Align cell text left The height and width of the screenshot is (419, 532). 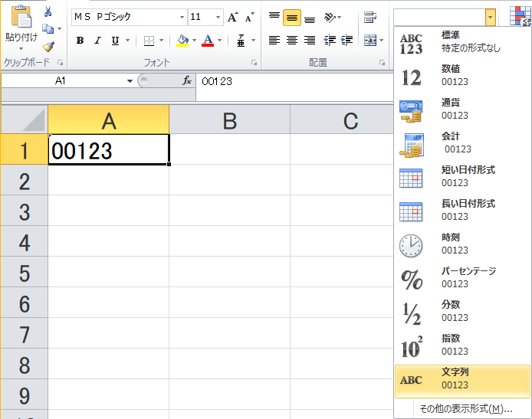click(274, 41)
